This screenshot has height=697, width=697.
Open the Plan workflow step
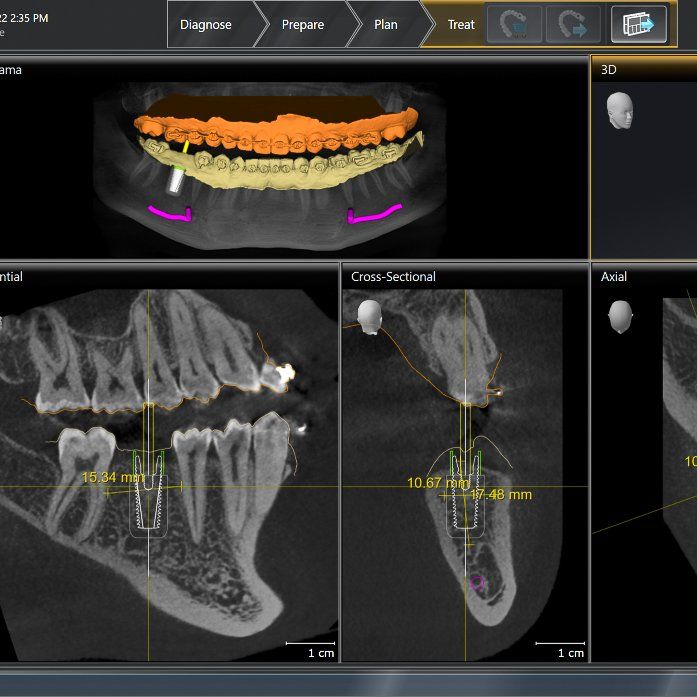pos(385,24)
